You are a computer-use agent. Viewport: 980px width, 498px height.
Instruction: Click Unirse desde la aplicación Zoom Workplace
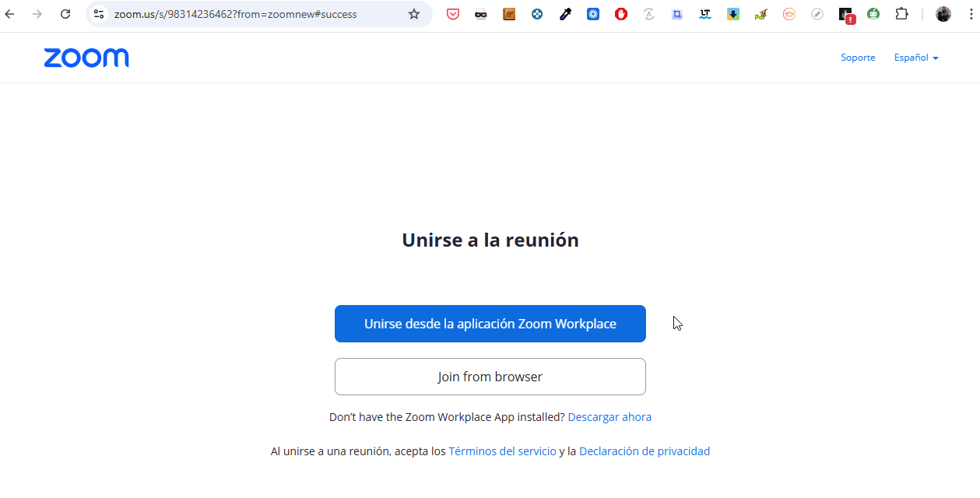[x=490, y=324]
